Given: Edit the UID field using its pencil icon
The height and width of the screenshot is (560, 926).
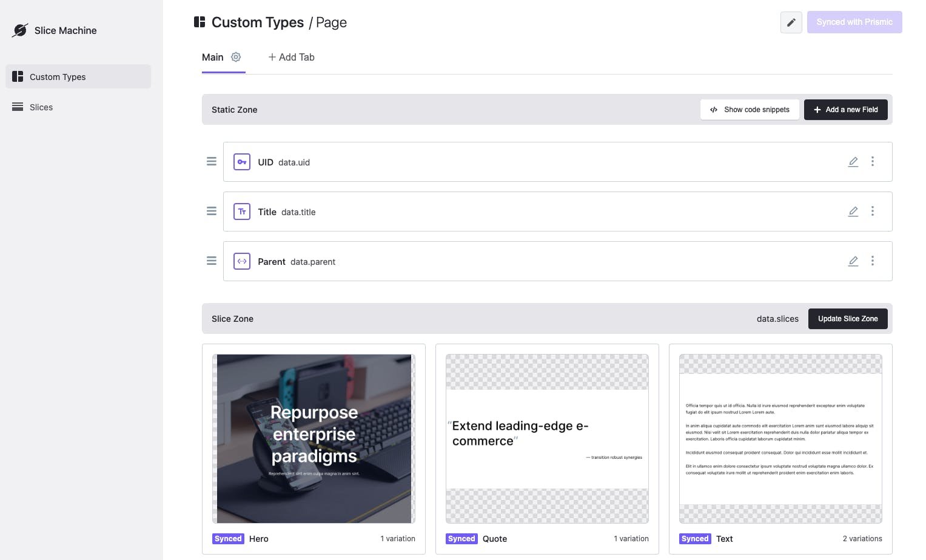Looking at the screenshot, I should click(853, 162).
